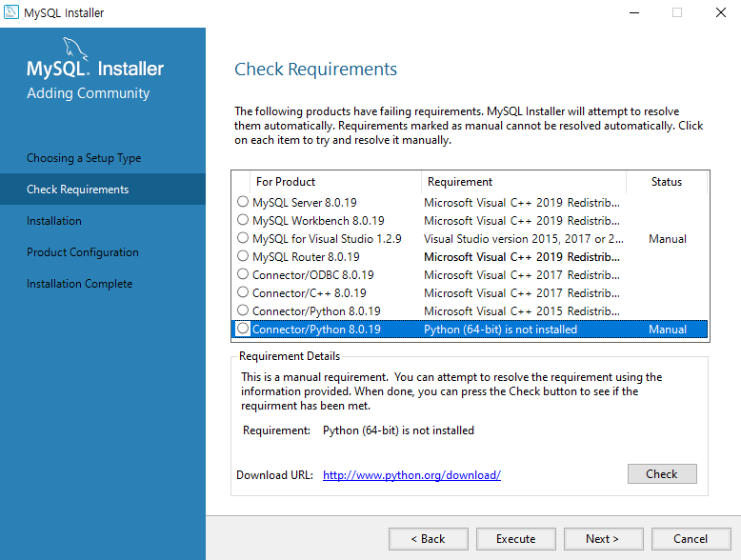Screen dimensions: 741x560
Task: Click 'Visual Studio version 2015, 2017 or 2...' requirement
Action: pyautogui.click(x=524, y=239)
